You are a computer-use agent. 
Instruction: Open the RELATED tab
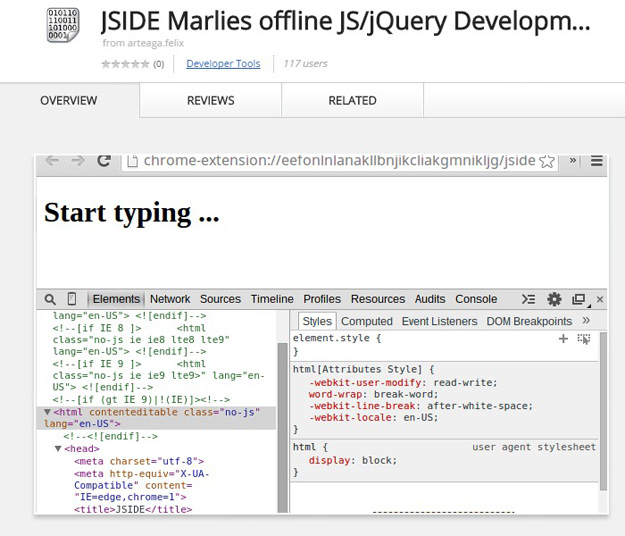point(352,100)
